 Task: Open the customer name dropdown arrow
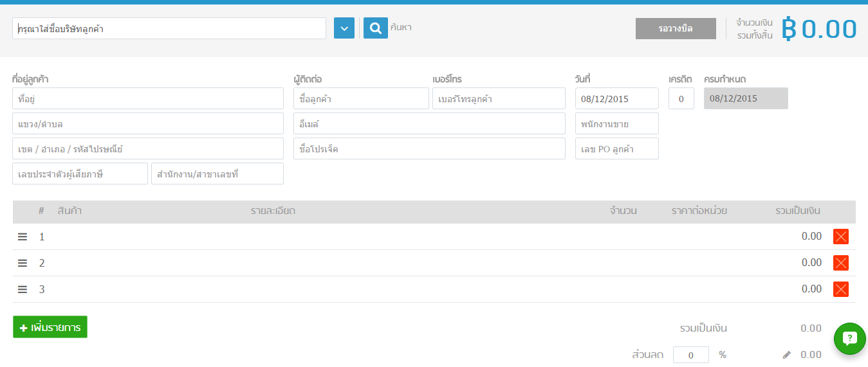pyautogui.click(x=344, y=28)
